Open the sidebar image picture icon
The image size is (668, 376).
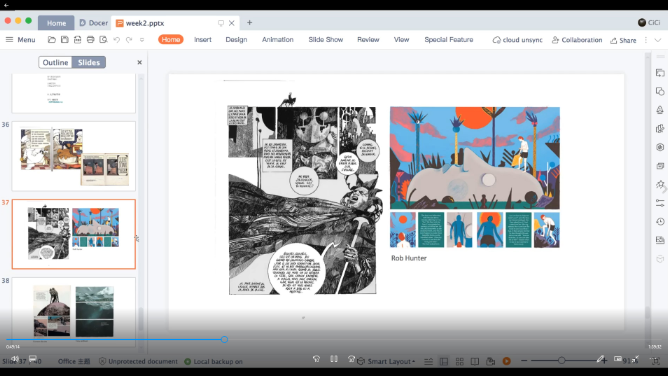click(x=660, y=240)
